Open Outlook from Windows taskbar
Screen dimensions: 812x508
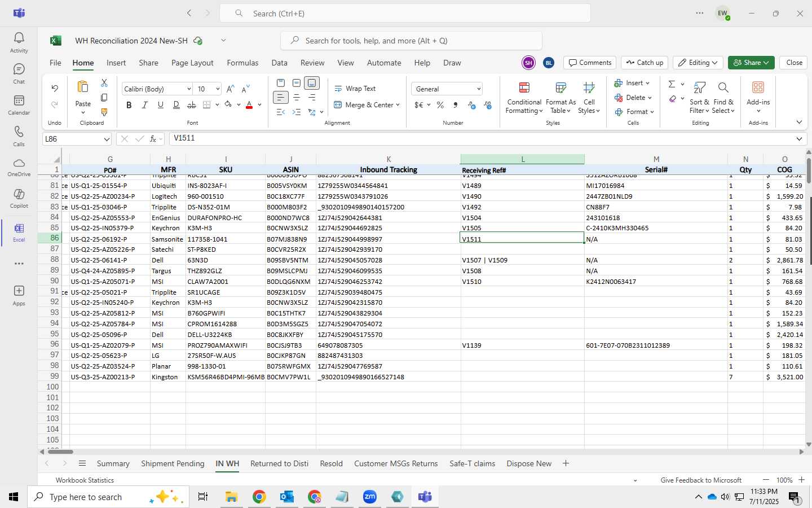coord(286,497)
